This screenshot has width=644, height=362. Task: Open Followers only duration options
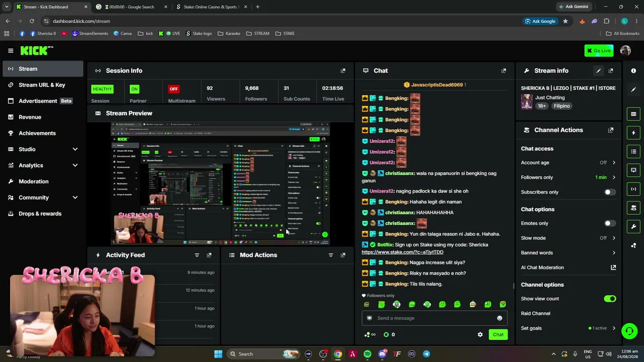[x=569, y=177]
